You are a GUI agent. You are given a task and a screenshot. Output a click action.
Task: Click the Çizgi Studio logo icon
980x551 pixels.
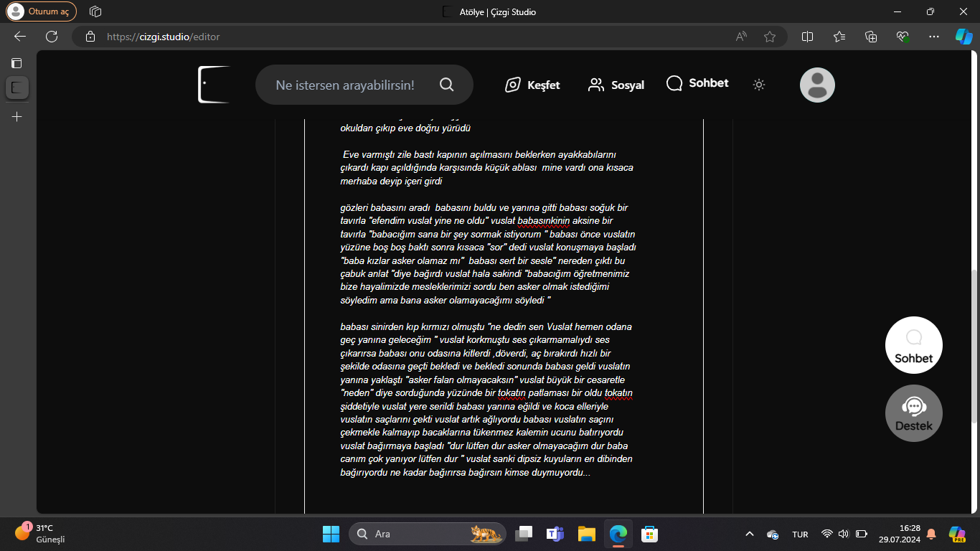[x=214, y=85]
